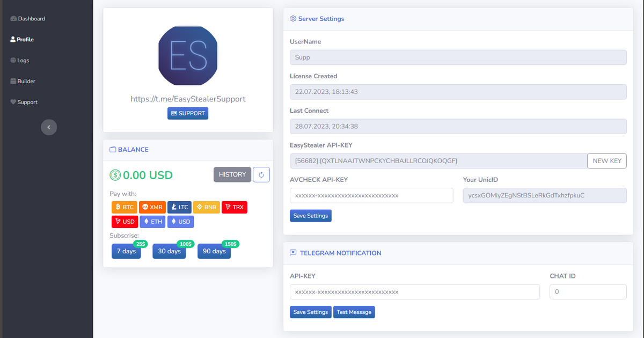Click the UserName field showing Supp
This screenshot has width=644, height=338.
[458, 57]
